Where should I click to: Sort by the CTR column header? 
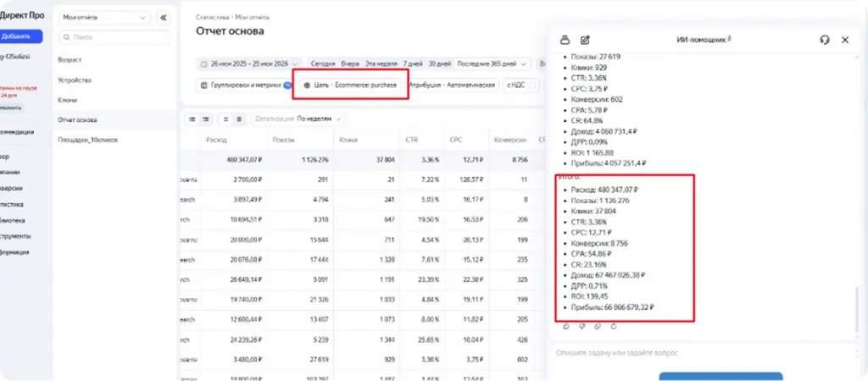411,141
